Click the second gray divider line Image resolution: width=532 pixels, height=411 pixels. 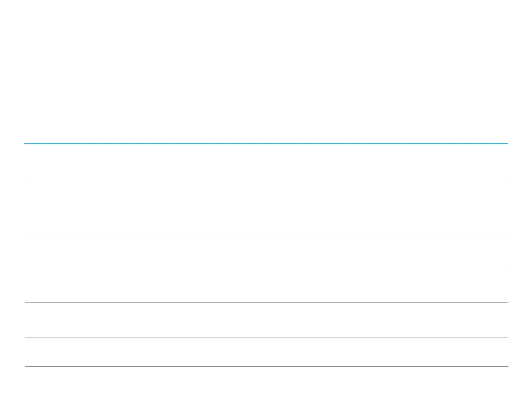[x=266, y=235]
